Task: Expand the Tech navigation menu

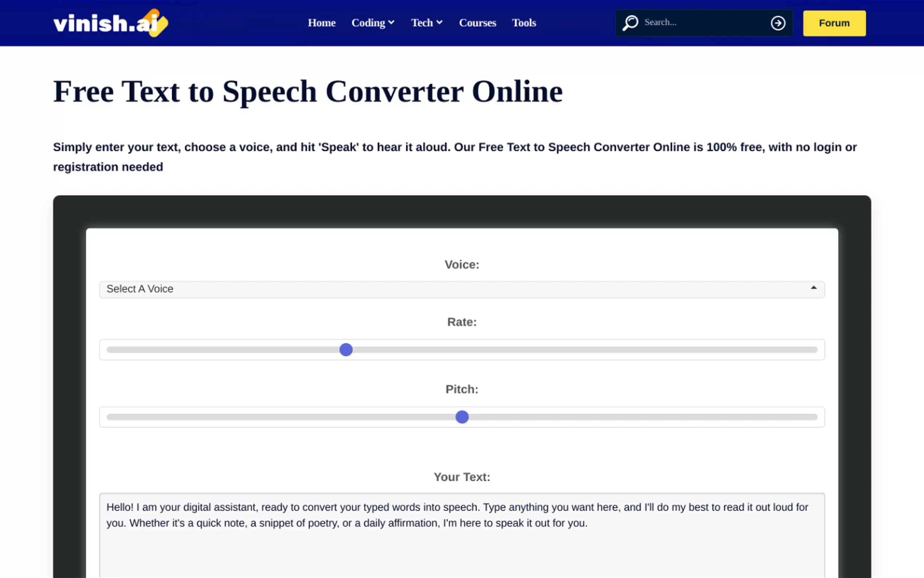Action: [x=422, y=23]
